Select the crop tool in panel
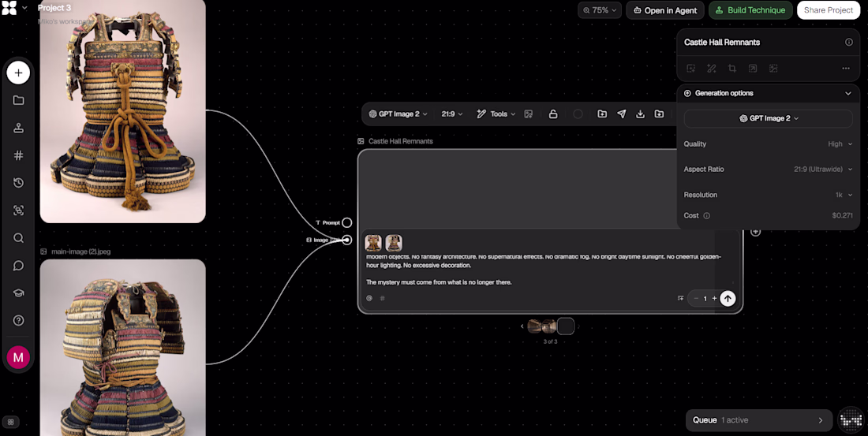868x436 pixels. [x=732, y=69]
